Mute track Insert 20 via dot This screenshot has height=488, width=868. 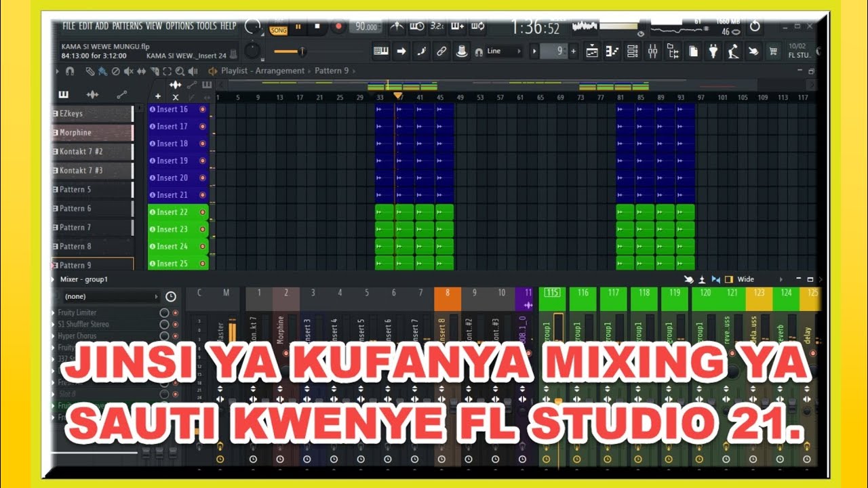tap(202, 178)
